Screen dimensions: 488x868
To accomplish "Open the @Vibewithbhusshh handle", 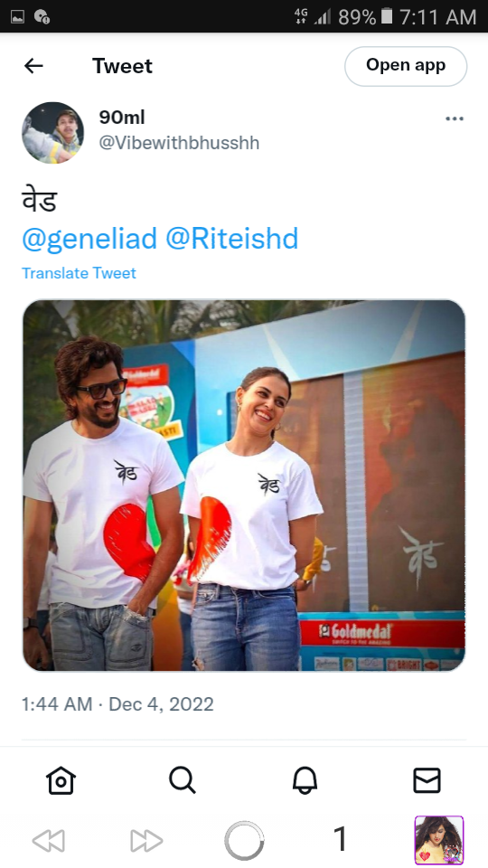I will click(x=179, y=143).
